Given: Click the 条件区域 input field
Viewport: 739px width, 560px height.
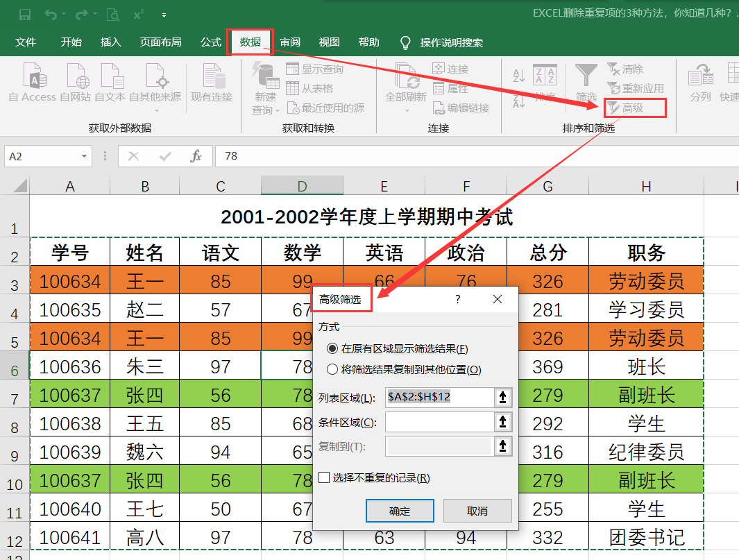Looking at the screenshot, I should (440, 422).
